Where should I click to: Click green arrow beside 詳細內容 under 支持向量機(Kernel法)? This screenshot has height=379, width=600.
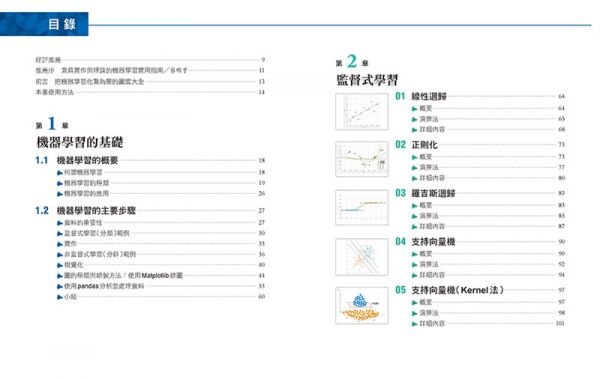414,324
